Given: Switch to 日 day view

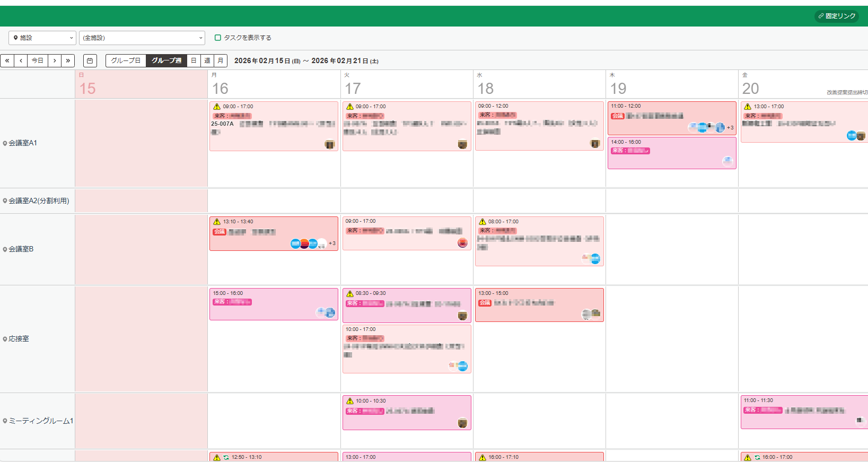Looking at the screenshot, I should coord(194,61).
